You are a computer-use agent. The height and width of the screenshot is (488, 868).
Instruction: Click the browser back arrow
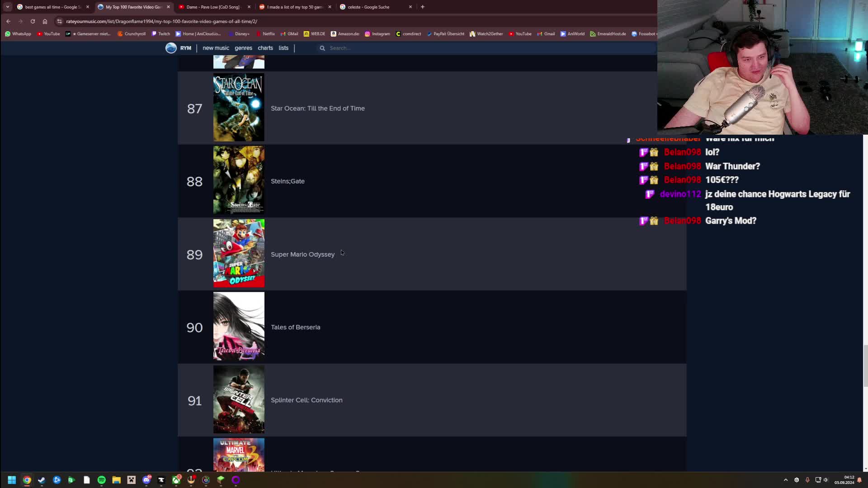coord(8,21)
